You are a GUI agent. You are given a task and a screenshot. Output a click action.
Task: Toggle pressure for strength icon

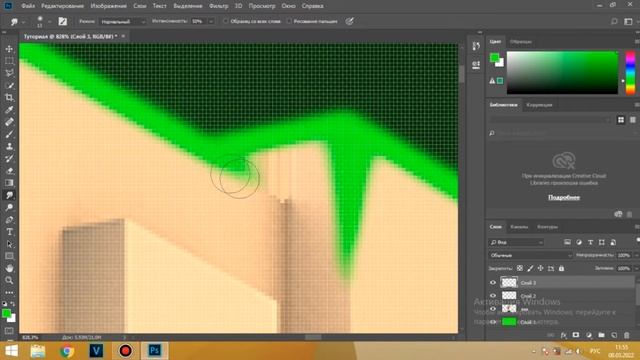click(349, 21)
